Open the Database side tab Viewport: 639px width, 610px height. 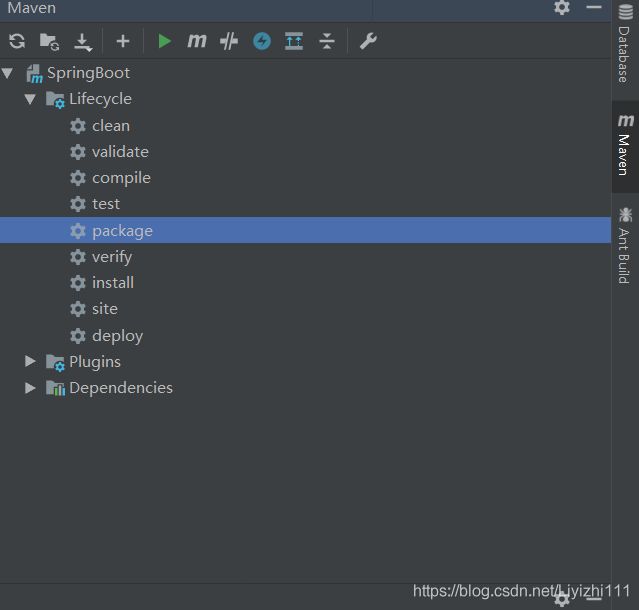(625, 44)
